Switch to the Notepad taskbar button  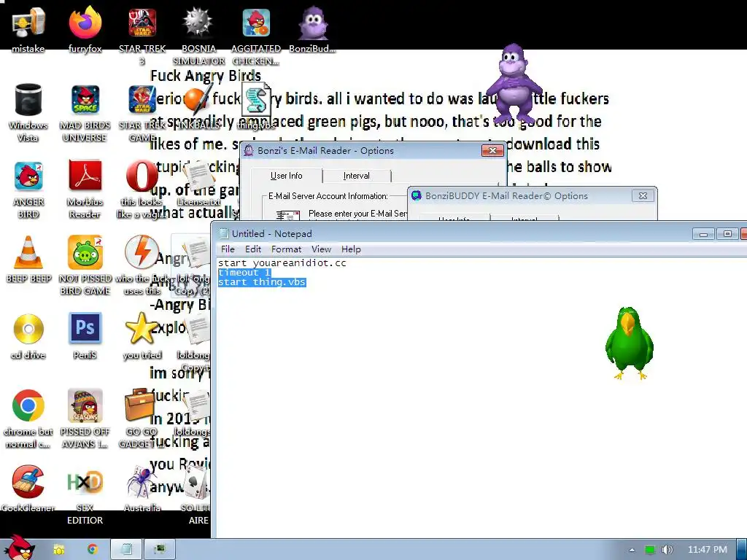[x=126, y=550]
